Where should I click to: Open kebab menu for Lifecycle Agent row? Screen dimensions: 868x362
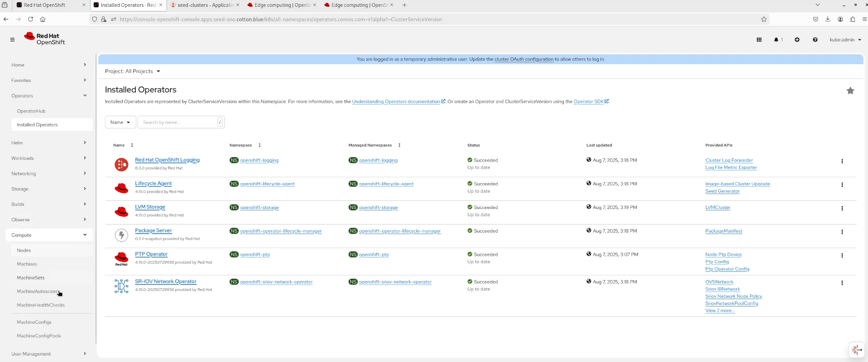[842, 185]
